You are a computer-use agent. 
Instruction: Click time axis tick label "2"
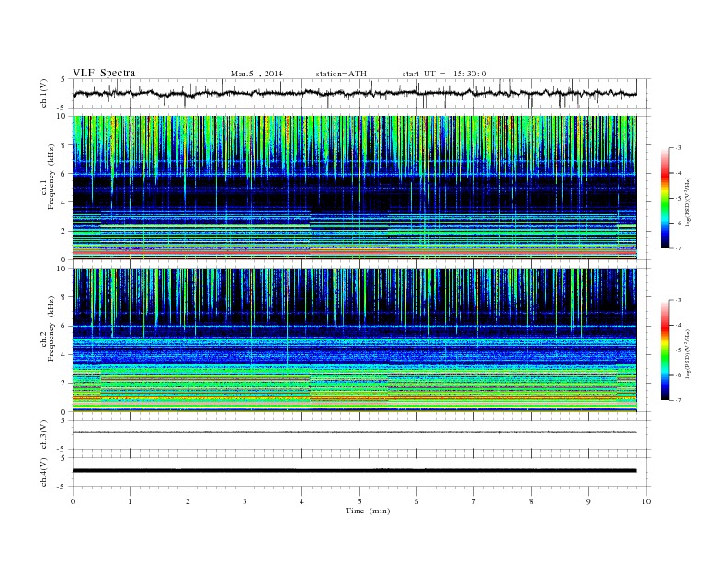pyautogui.click(x=188, y=501)
